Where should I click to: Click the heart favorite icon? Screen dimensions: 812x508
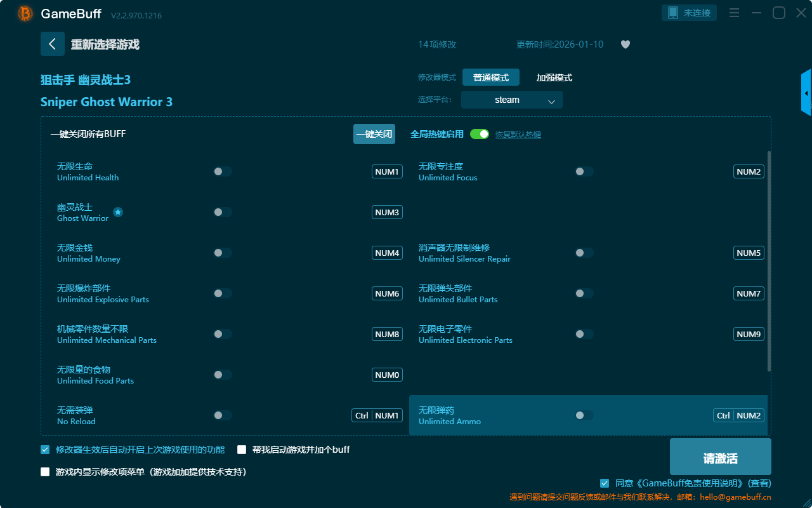tap(625, 44)
